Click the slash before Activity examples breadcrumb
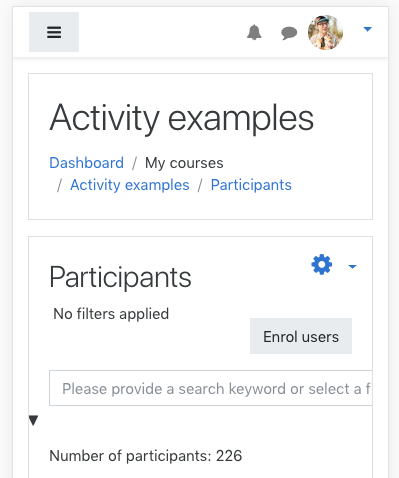Screen dimensions: 399x478 [59, 185]
